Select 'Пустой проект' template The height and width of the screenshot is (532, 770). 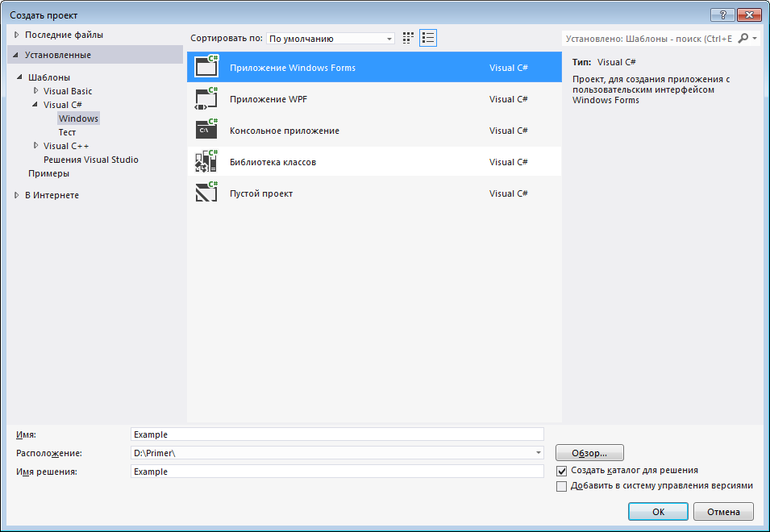point(374,193)
